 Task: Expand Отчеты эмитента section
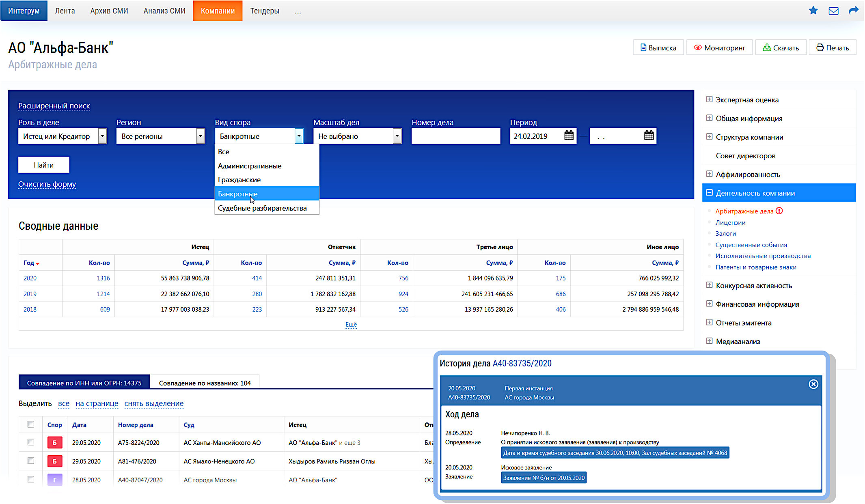709,323
